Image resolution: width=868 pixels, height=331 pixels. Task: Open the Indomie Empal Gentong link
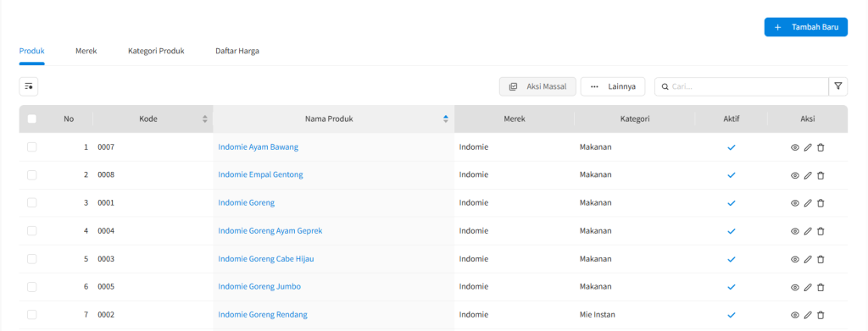261,175
